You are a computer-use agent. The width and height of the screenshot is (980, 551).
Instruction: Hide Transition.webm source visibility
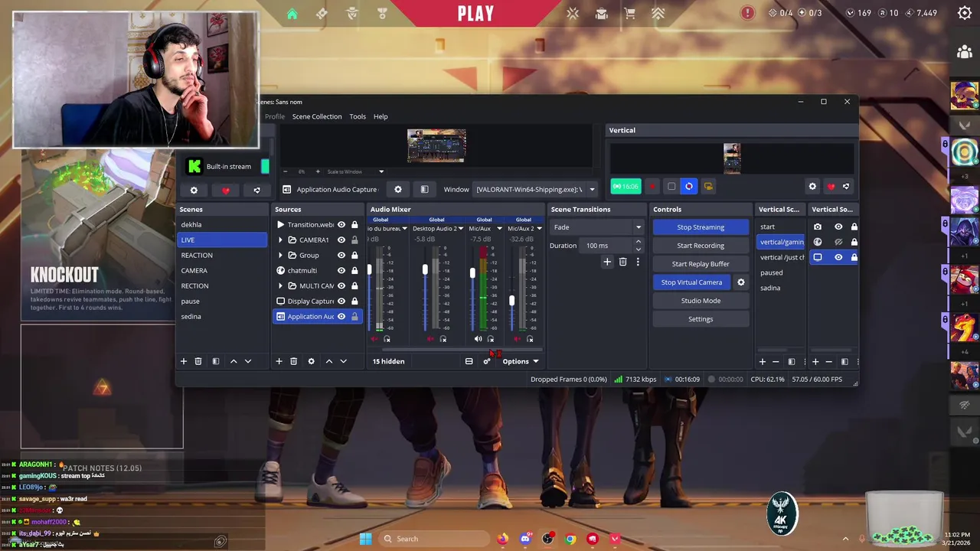tap(341, 224)
